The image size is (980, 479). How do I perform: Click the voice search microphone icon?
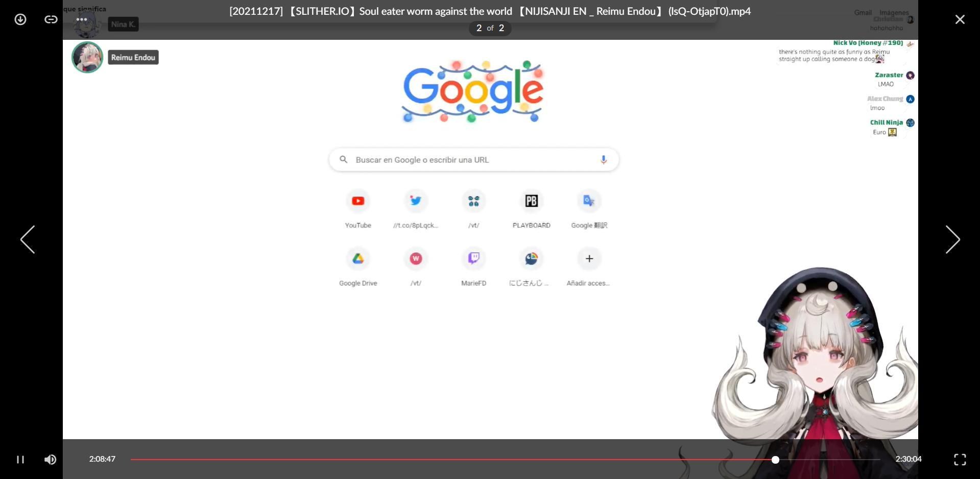click(x=604, y=160)
